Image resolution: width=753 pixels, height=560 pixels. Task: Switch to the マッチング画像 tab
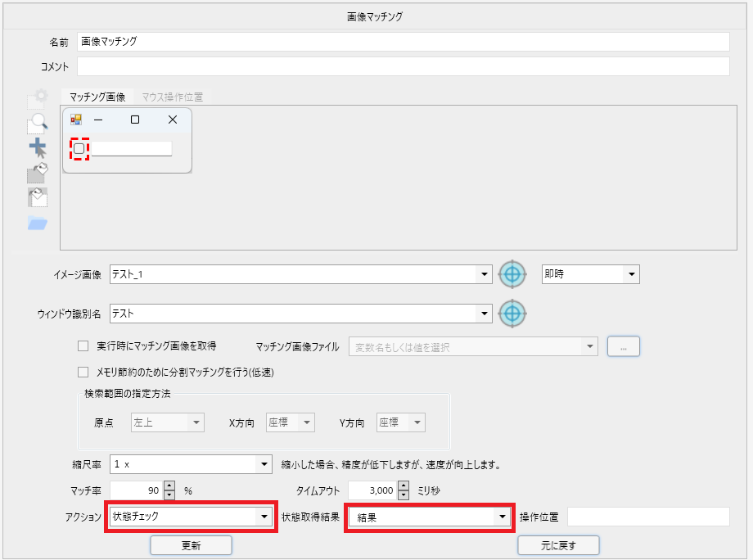pyautogui.click(x=97, y=97)
